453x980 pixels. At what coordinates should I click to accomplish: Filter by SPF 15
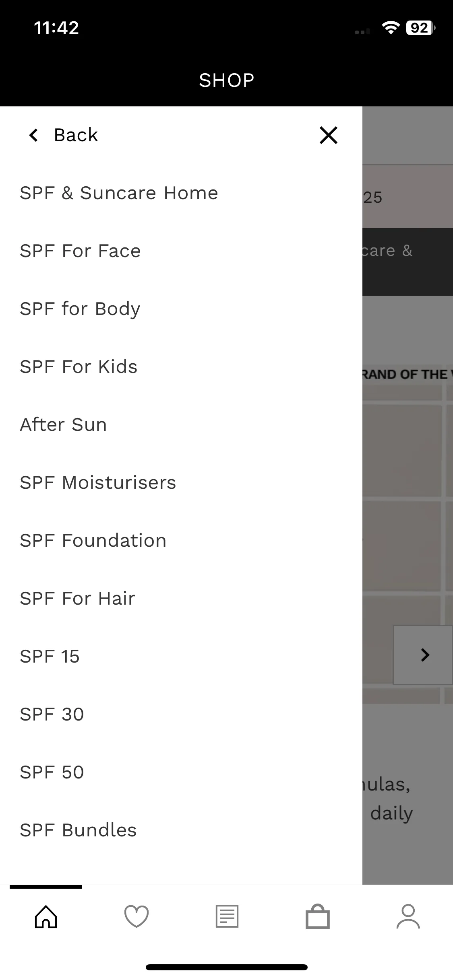click(x=50, y=657)
